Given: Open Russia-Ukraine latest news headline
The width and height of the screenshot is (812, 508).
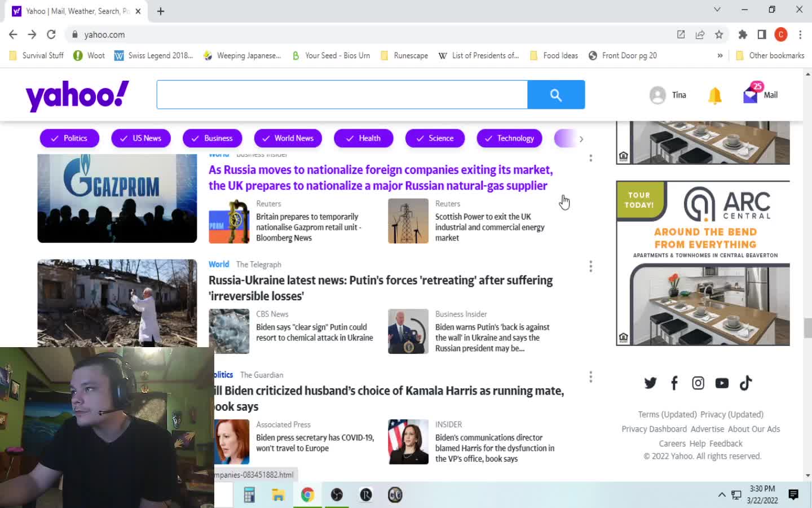Looking at the screenshot, I should [x=381, y=288].
